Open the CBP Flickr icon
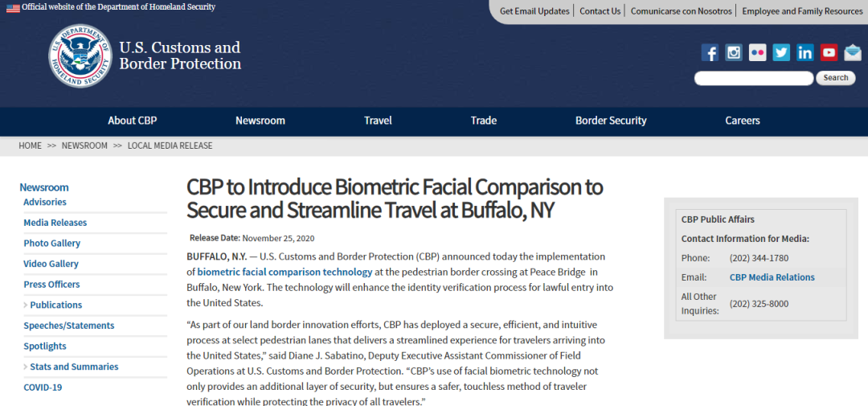 click(757, 52)
